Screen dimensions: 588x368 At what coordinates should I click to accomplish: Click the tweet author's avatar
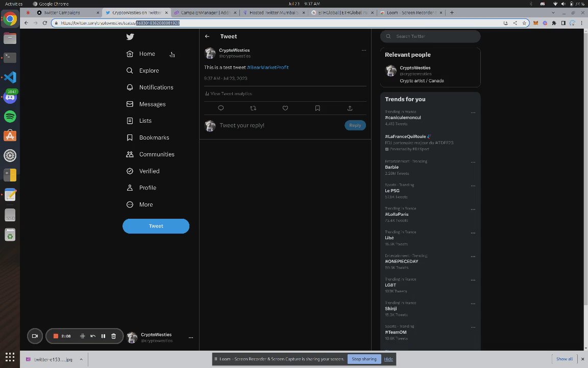(210, 53)
